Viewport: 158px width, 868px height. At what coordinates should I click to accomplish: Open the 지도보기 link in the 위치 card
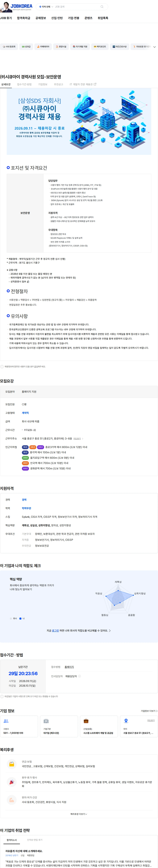[x=151, y=720]
